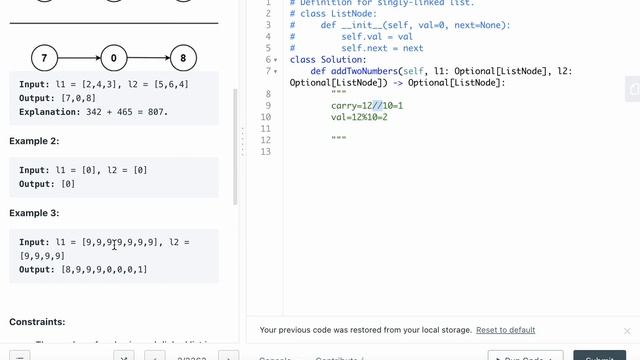640x360 pixels.
Task: Collapse the 'class Solution' fold arrow on line 6
Action: click(276, 60)
